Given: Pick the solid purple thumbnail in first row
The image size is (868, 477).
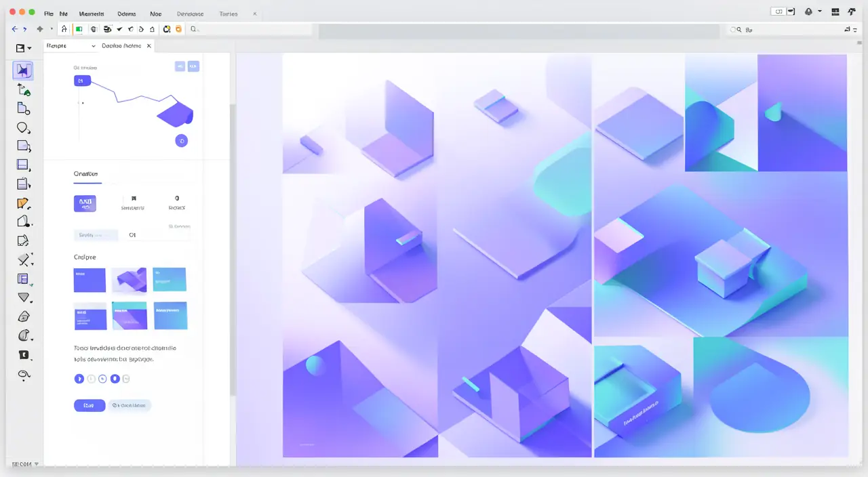Looking at the screenshot, I should (90, 281).
